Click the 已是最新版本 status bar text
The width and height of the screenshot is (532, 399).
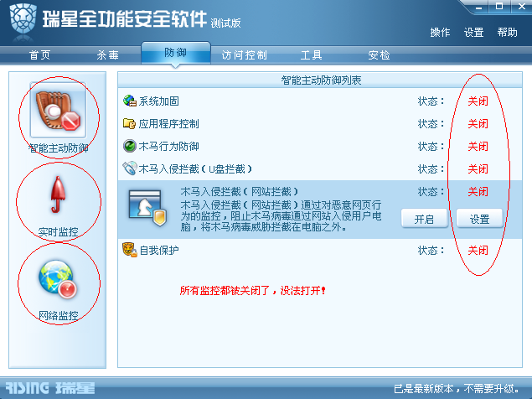(457, 388)
